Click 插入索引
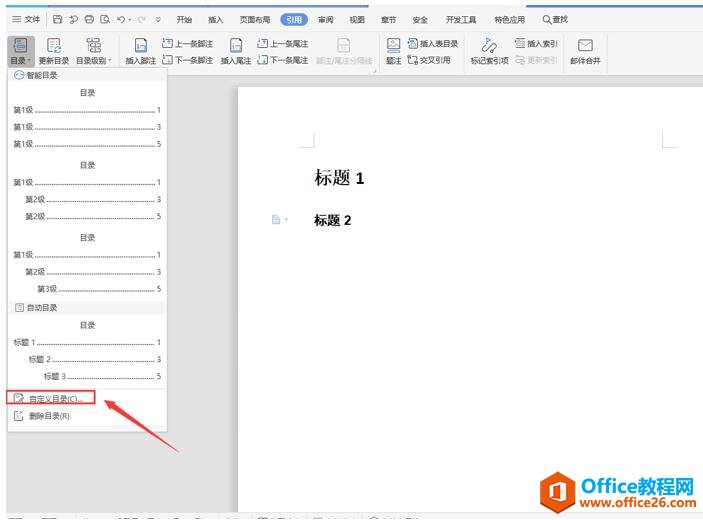Screen dimensions: 703x520 coord(536,43)
